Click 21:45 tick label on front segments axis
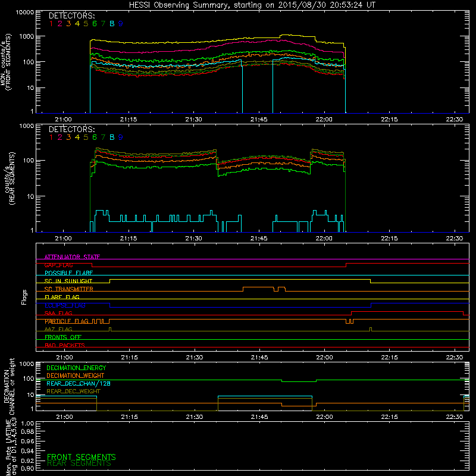This screenshot has height=476, width=476. pos(259,120)
